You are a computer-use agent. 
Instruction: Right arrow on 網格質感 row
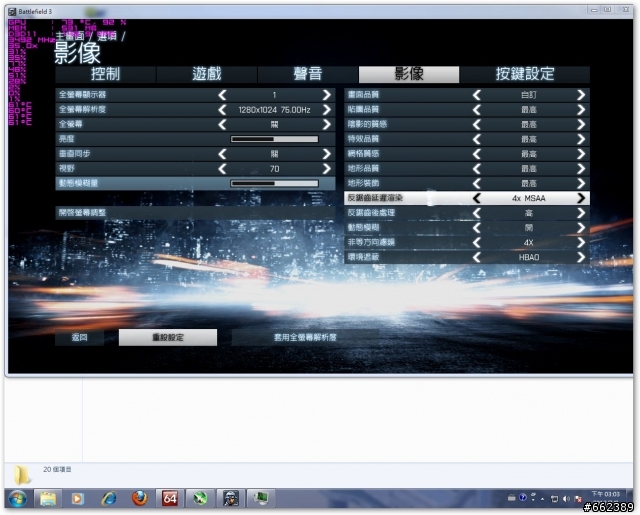[x=581, y=154]
